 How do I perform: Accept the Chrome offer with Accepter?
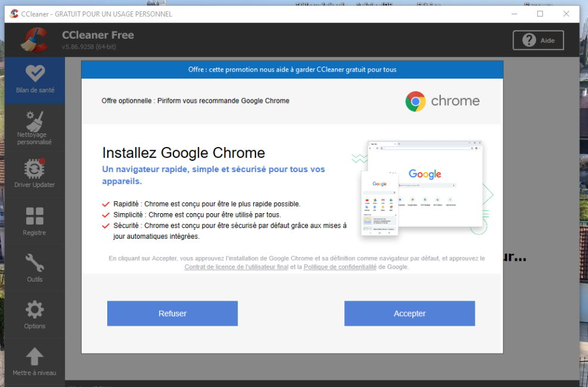[409, 313]
